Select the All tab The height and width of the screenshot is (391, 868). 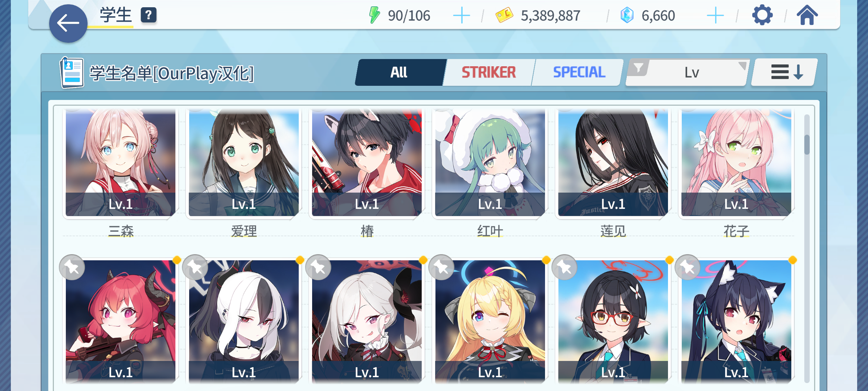(x=399, y=72)
